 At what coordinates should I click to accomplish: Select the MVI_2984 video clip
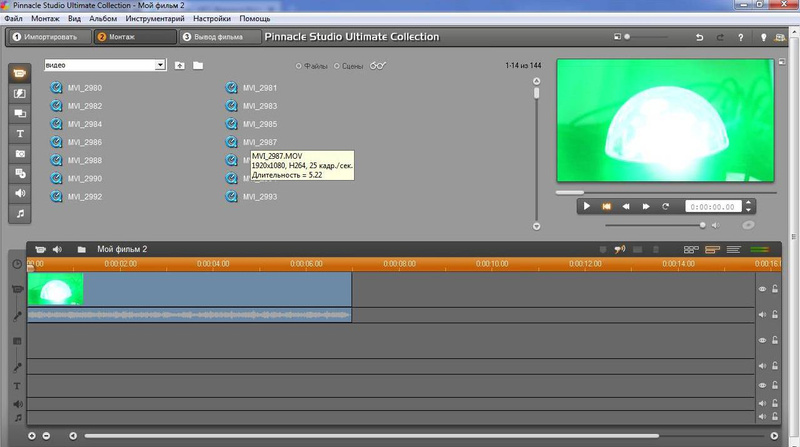point(85,124)
